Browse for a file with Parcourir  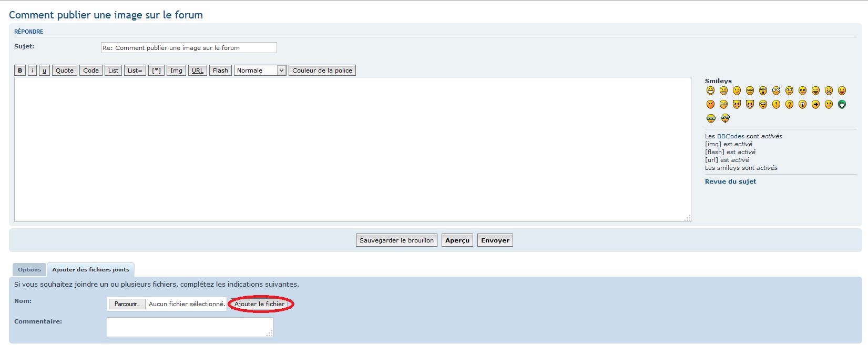(x=127, y=304)
